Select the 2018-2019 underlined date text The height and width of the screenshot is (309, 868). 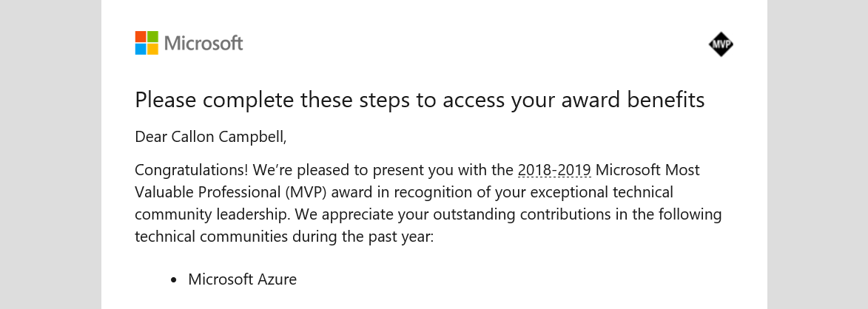point(554,170)
